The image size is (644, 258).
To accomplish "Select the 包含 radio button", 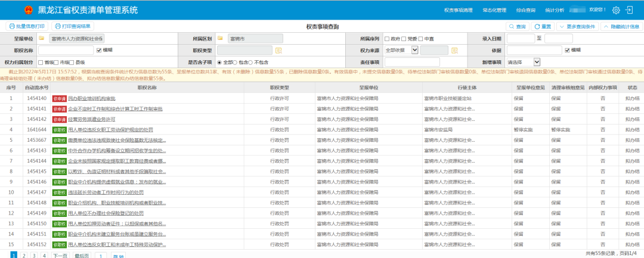I will pos(235,63).
